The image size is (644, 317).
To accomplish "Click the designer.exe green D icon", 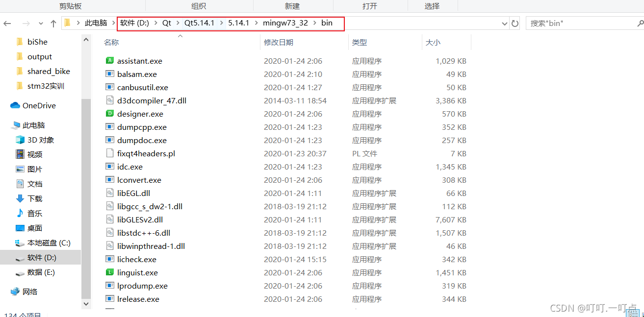I will pos(109,114).
